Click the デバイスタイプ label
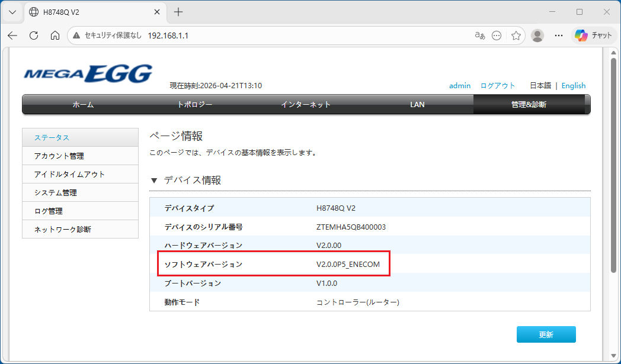This screenshot has width=621, height=364. [x=189, y=208]
